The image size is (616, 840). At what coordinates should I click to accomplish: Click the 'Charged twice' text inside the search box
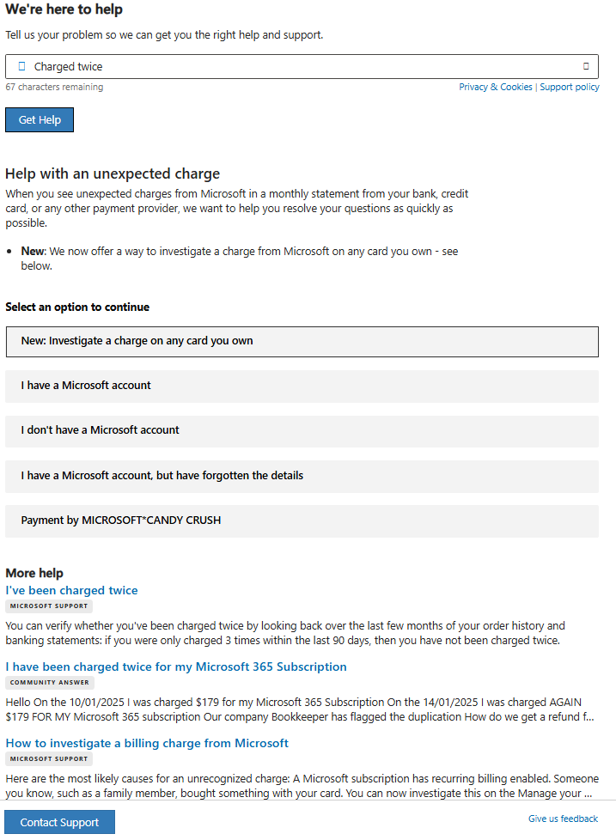pyautogui.click(x=66, y=66)
